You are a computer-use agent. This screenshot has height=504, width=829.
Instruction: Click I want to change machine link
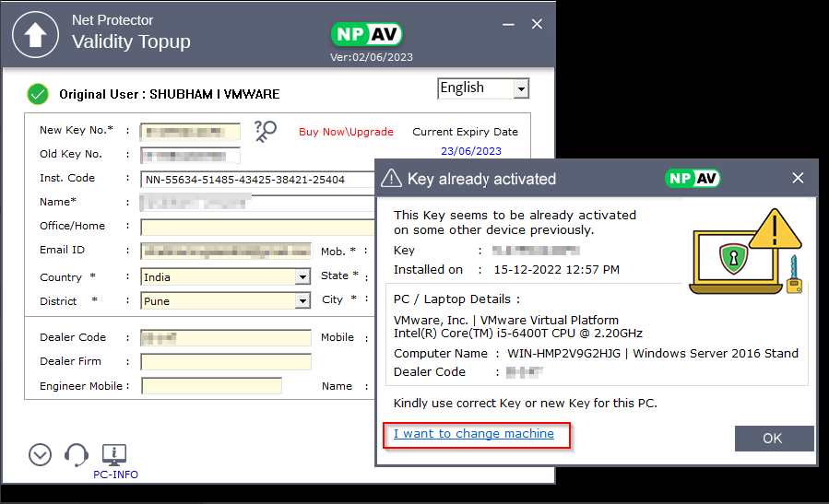point(474,434)
